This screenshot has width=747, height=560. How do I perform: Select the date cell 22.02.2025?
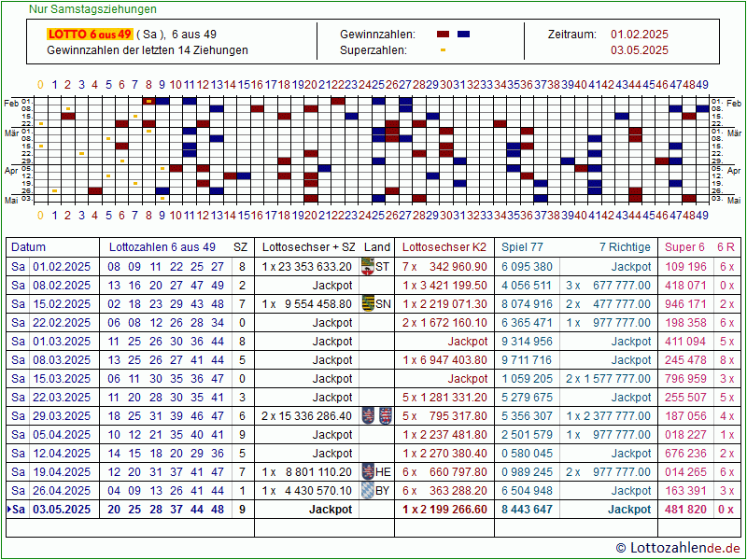tap(62, 322)
